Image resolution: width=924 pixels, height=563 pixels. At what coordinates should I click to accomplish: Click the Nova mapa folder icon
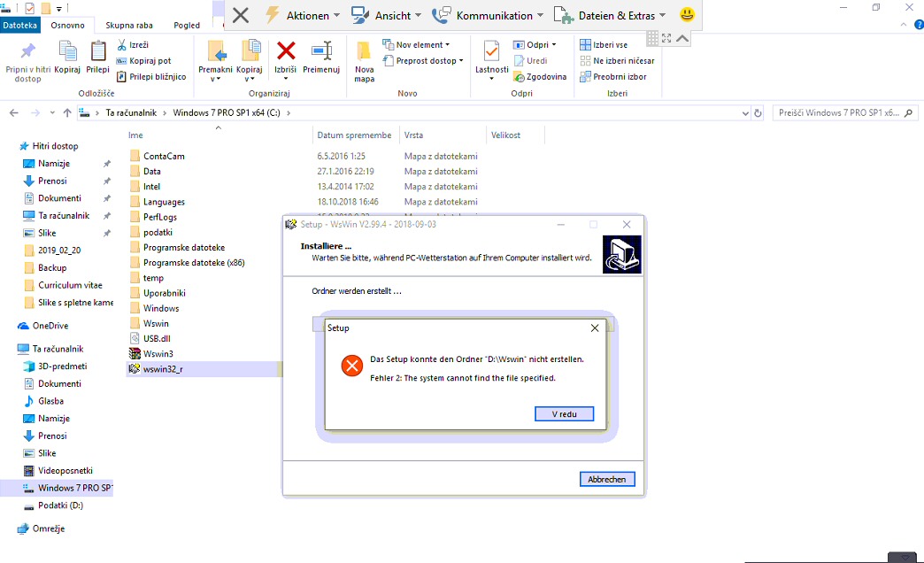pos(364,51)
